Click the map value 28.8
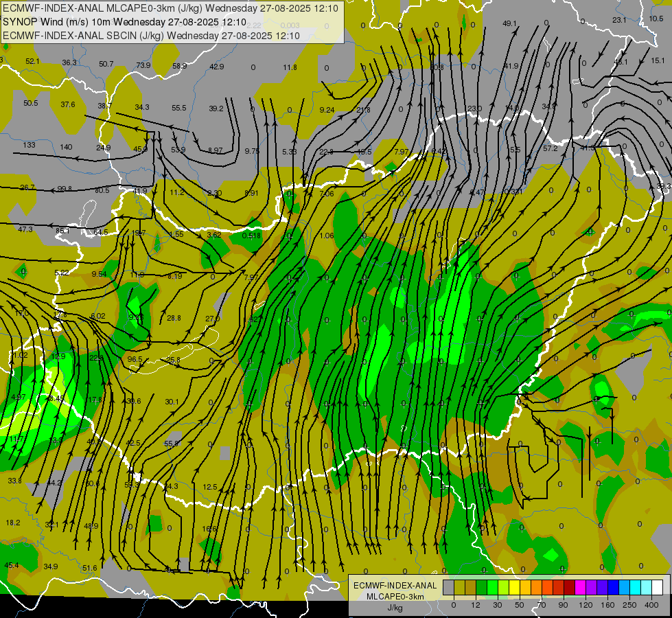 [x=174, y=318]
